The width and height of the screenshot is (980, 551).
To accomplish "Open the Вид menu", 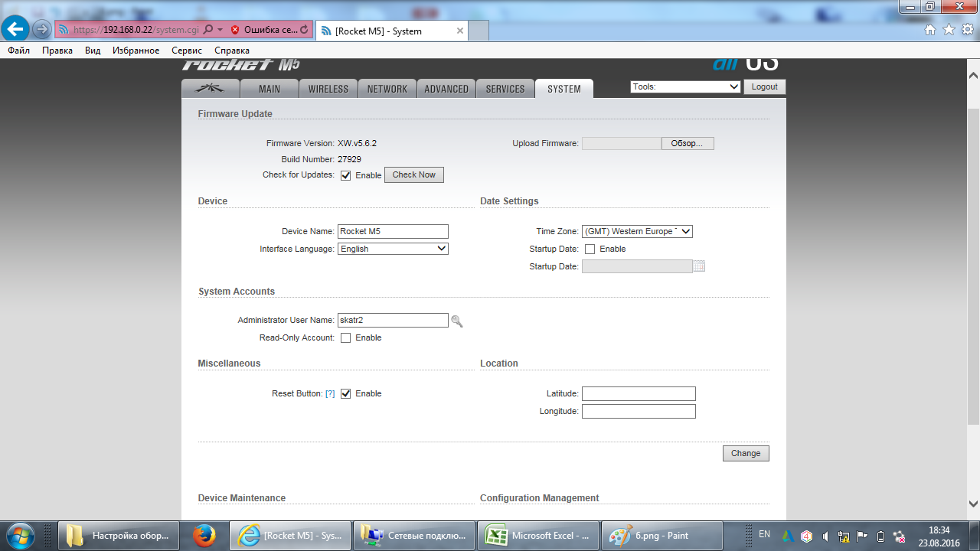I will click(93, 51).
